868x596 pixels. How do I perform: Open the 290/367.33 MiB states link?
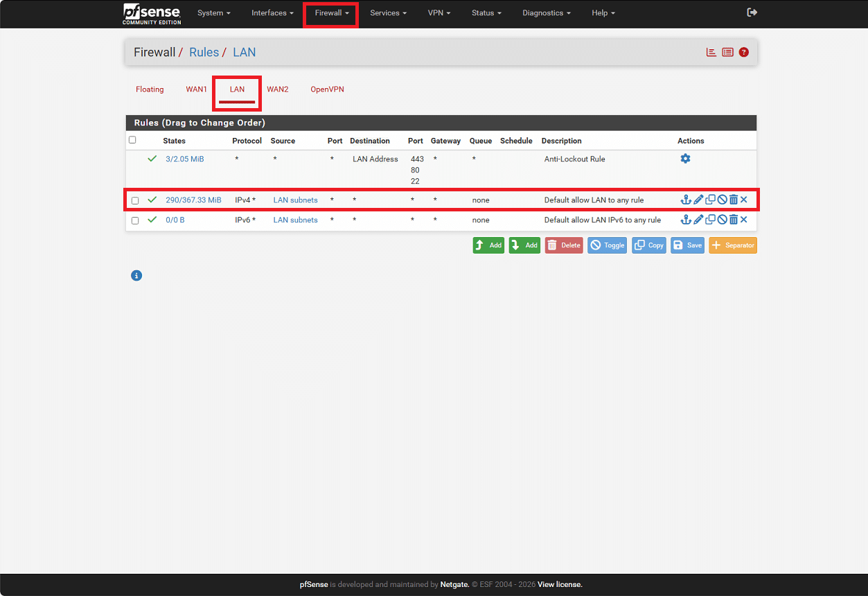point(193,200)
